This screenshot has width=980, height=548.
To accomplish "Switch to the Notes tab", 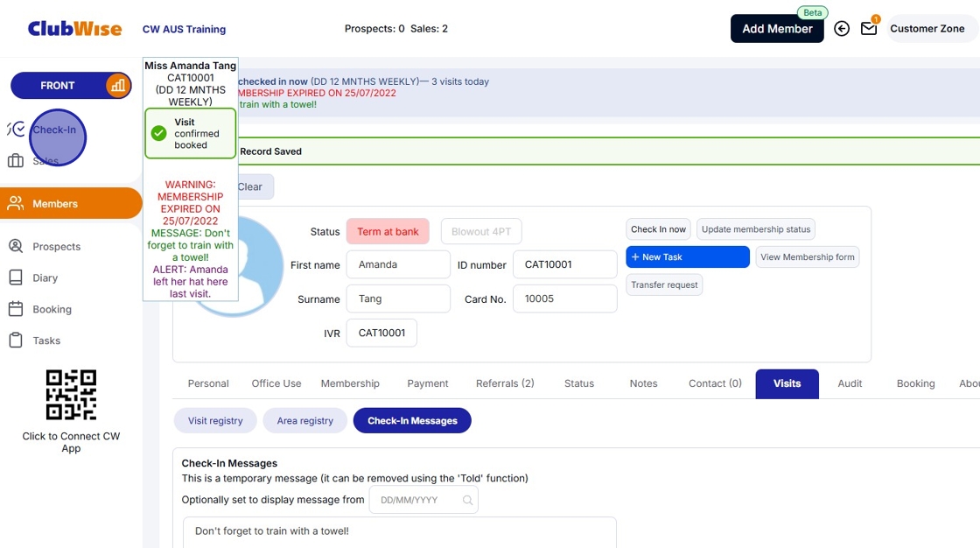I will (x=643, y=383).
